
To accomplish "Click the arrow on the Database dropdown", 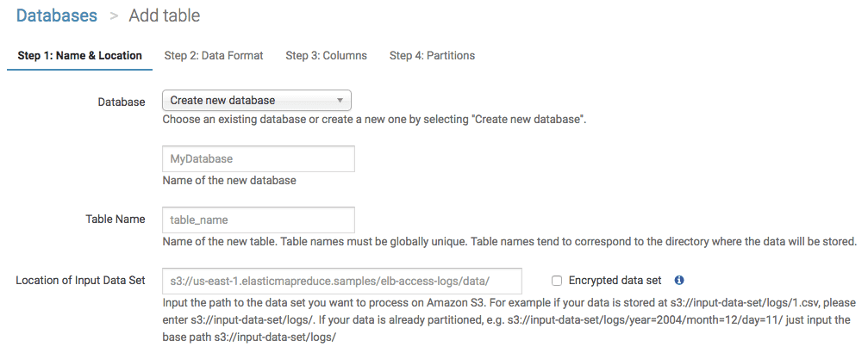I will pos(340,101).
